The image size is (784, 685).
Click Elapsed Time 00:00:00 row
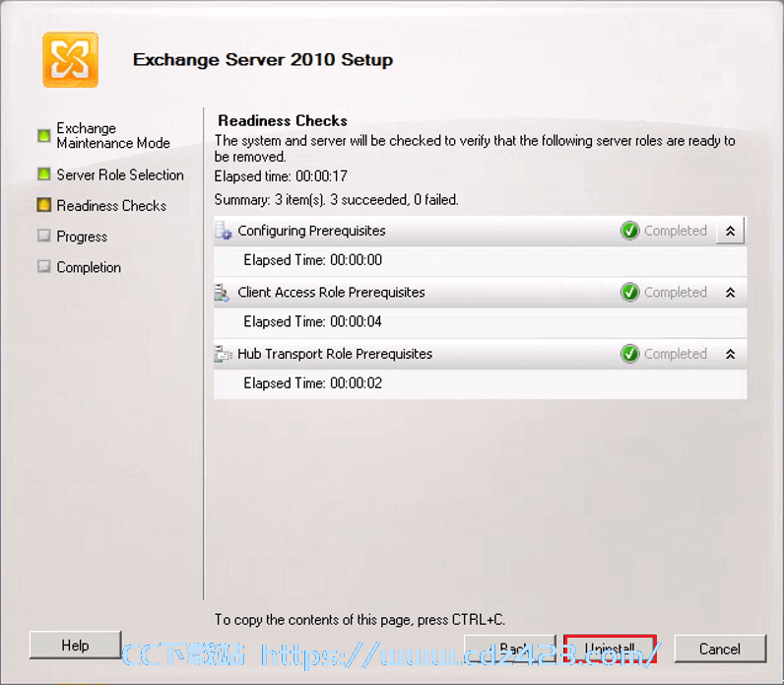(x=481, y=260)
